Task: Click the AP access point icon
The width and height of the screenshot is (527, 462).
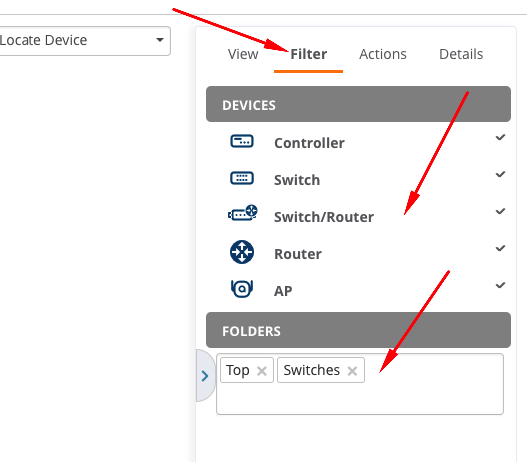Action: coord(242,289)
